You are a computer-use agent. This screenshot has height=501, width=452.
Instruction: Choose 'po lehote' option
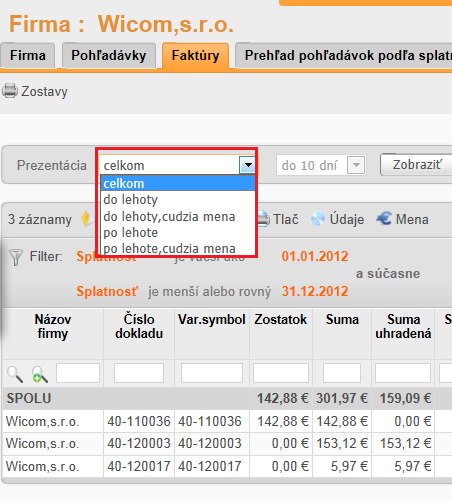tap(178, 232)
